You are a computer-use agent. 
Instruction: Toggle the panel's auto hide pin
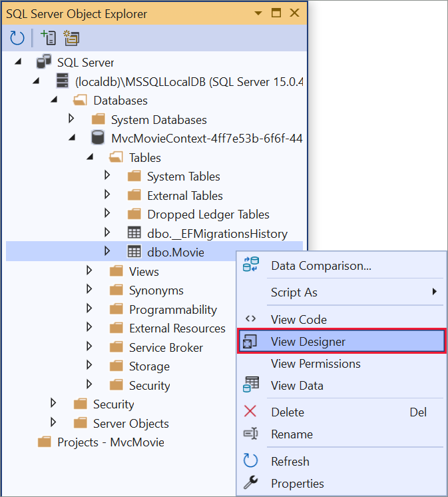pyautogui.click(x=276, y=13)
